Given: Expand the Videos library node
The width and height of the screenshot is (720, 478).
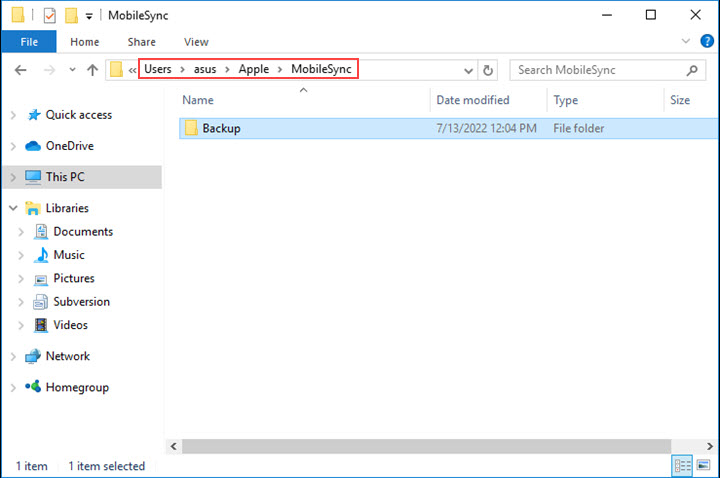Looking at the screenshot, I should point(21,326).
